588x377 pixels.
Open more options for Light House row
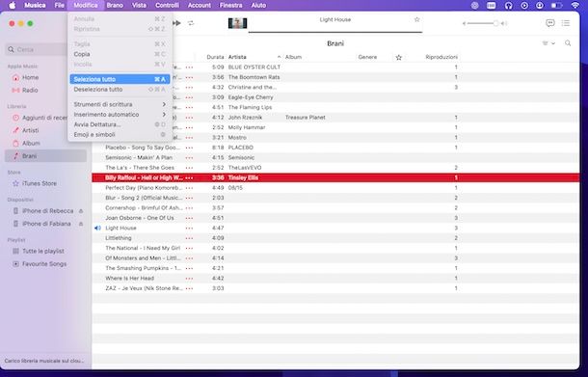(x=189, y=229)
